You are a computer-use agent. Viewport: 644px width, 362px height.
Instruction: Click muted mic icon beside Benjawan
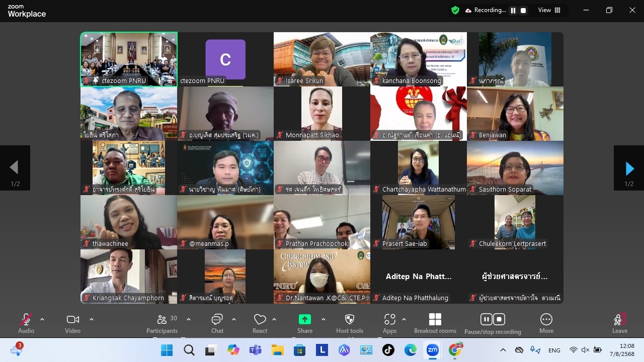click(x=473, y=135)
